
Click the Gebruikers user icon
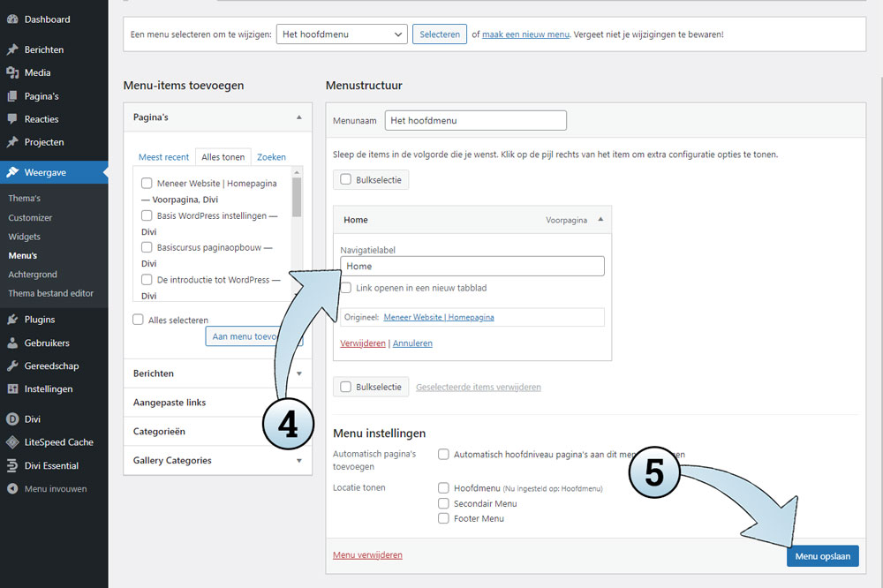[12, 343]
